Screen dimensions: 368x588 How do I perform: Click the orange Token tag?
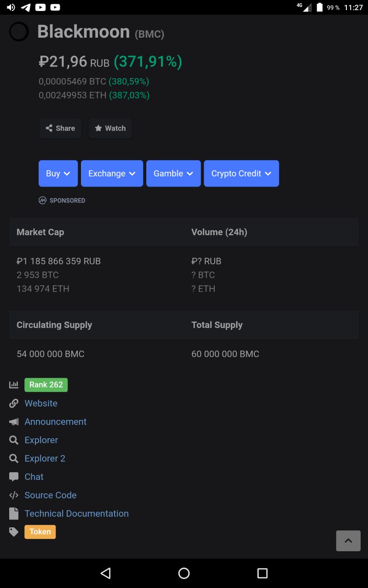click(40, 532)
